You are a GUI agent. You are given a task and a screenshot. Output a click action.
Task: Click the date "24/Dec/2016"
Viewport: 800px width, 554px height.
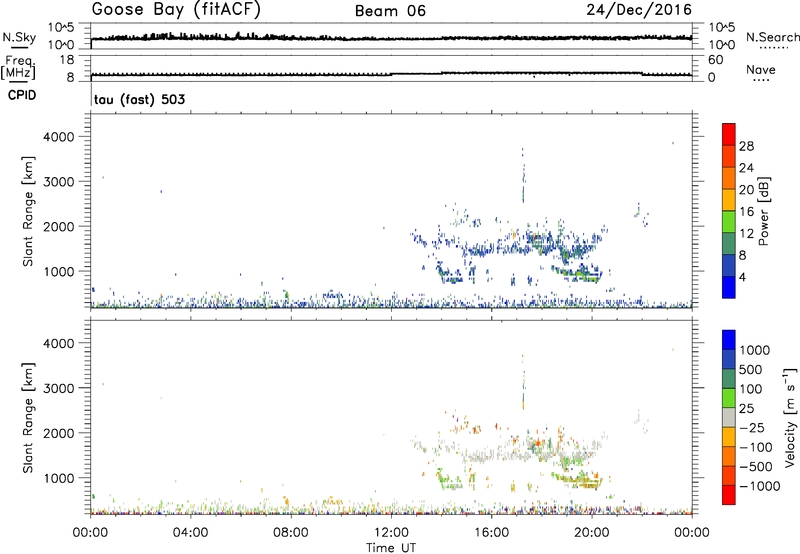coord(639,10)
